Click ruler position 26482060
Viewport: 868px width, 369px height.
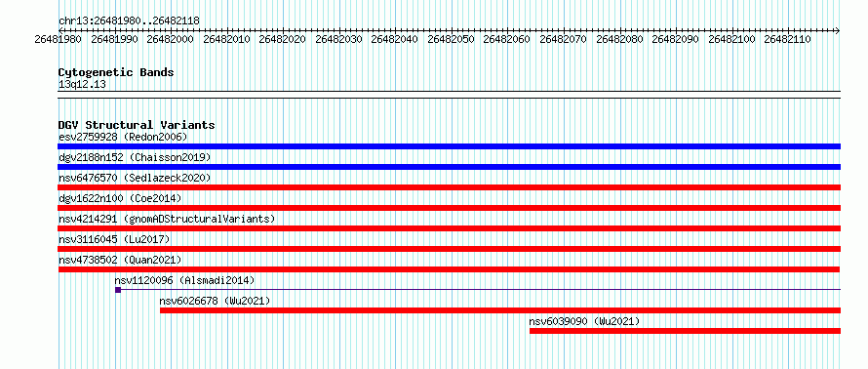tap(507, 40)
